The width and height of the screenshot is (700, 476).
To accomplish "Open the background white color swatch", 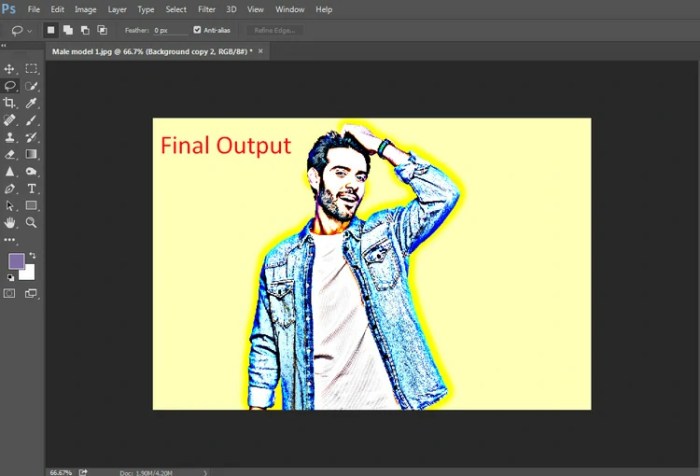I will point(28,273).
